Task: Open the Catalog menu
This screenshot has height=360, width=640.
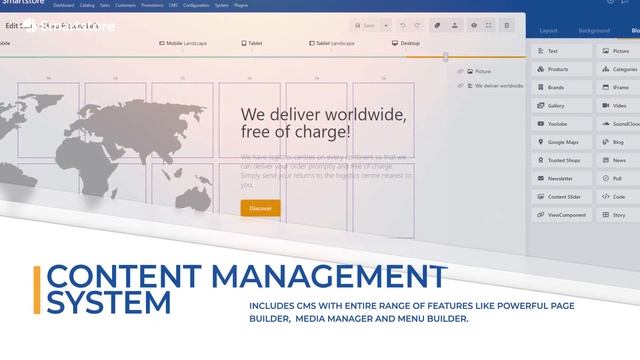Action: click(x=87, y=5)
